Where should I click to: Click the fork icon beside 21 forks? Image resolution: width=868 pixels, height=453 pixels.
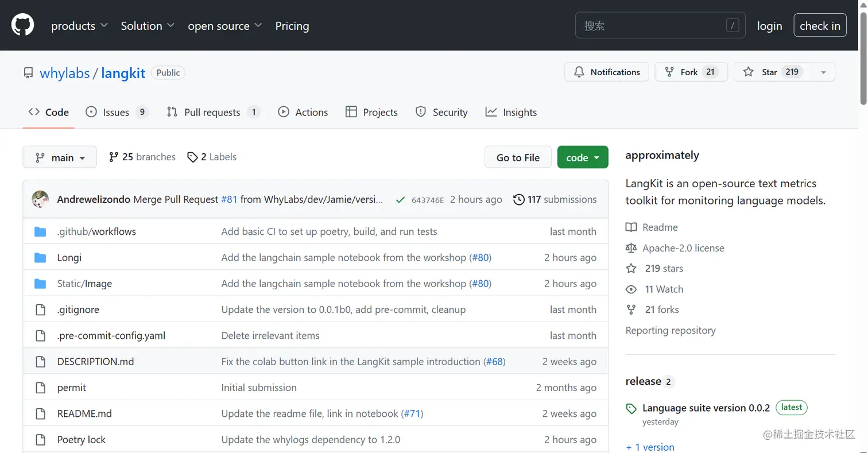click(x=631, y=309)
